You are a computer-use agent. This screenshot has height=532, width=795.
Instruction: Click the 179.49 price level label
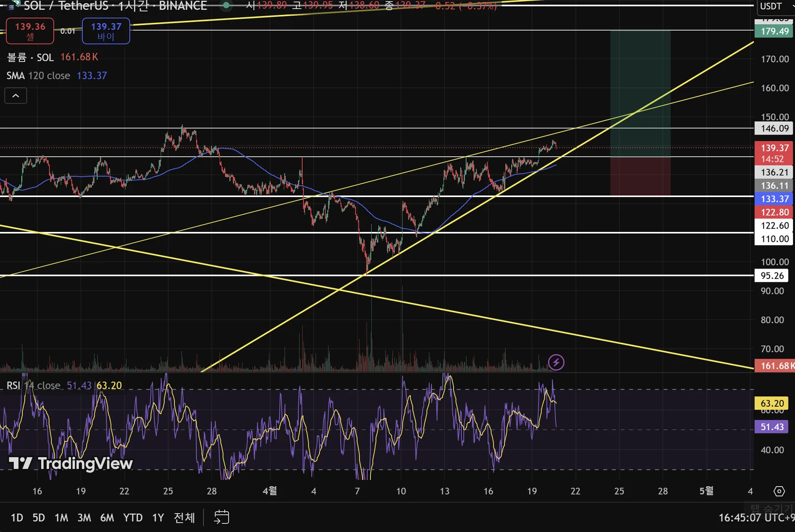[x=774, y=32]
